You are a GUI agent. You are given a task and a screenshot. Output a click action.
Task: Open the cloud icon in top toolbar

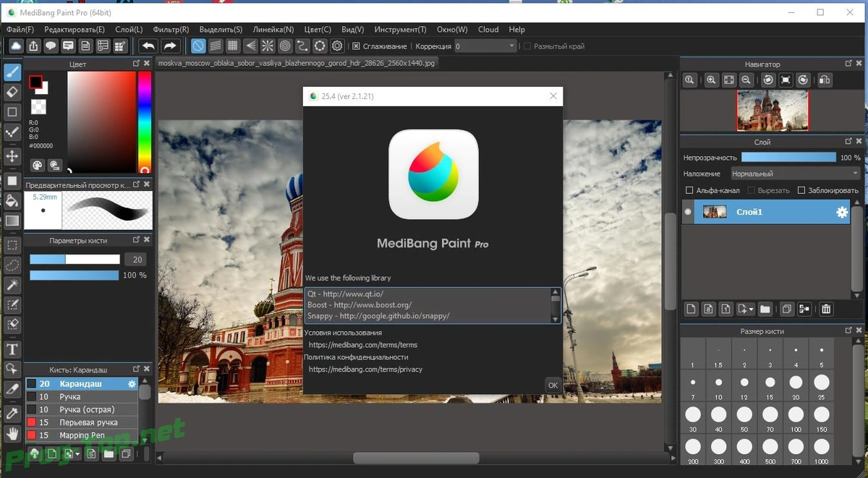click(15, 46)
